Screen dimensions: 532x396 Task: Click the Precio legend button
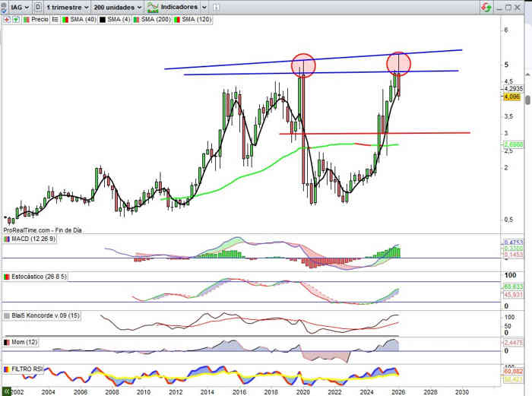(x=35, y=19)
